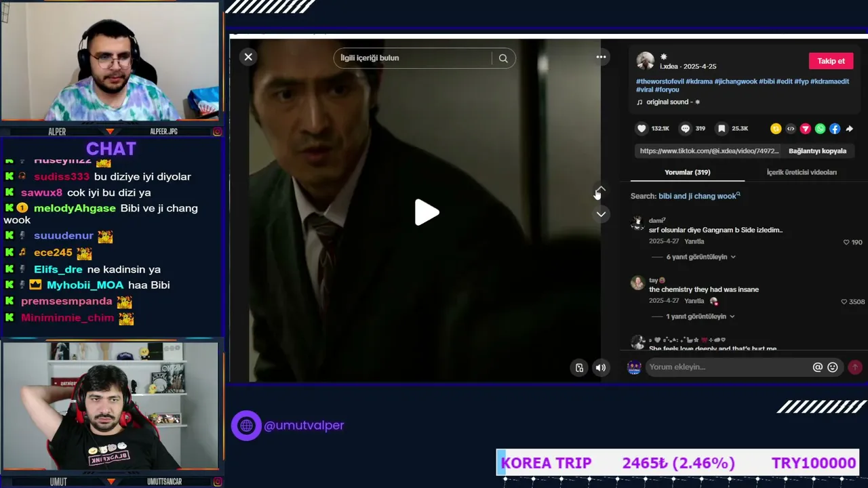Viewport: 868px width, 488px height.
Task: Close the TikTok video viewer
Action: [x=248, y=57]
